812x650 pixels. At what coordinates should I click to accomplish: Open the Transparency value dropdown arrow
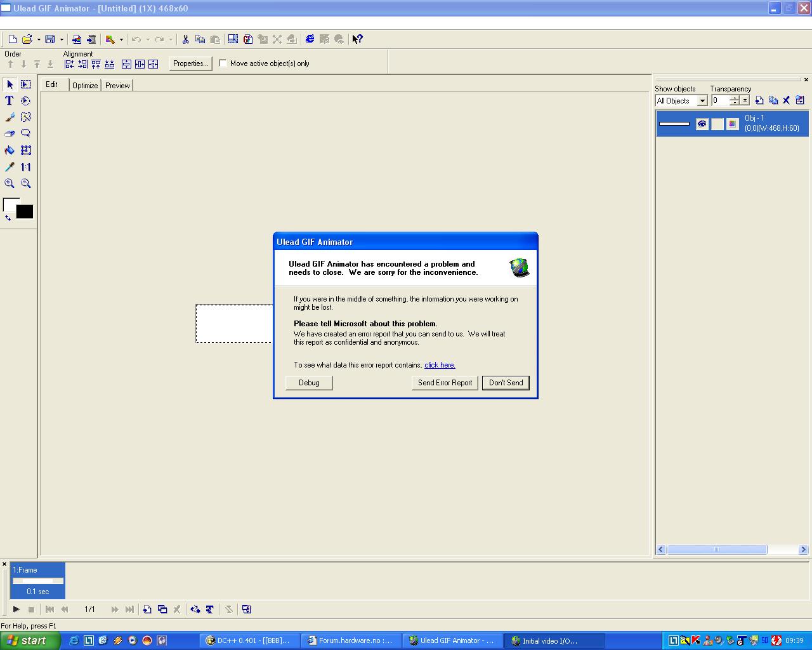tap(745, 101)
